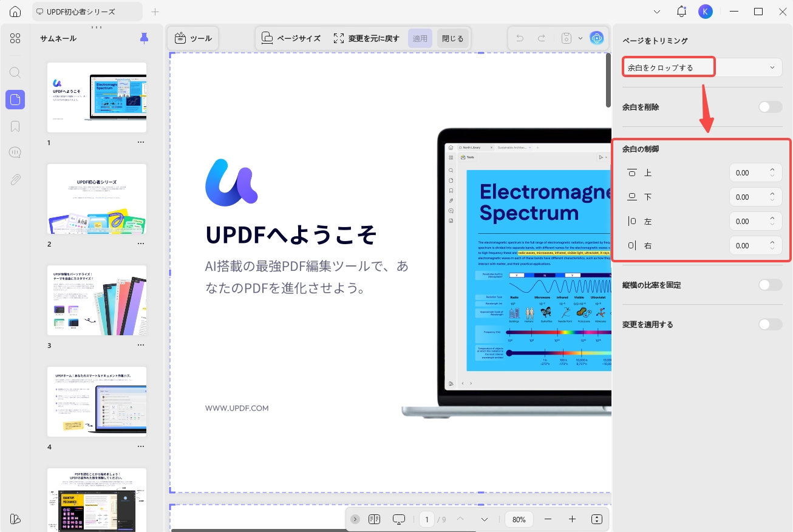Select the page 2 thumbnail

pos(97,199)
